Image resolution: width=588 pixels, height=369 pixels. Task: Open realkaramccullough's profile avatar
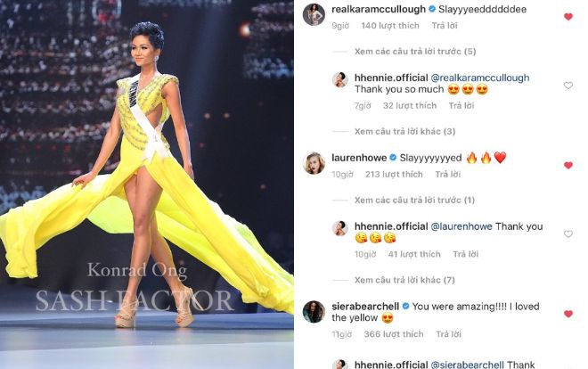tap(314, 14)
